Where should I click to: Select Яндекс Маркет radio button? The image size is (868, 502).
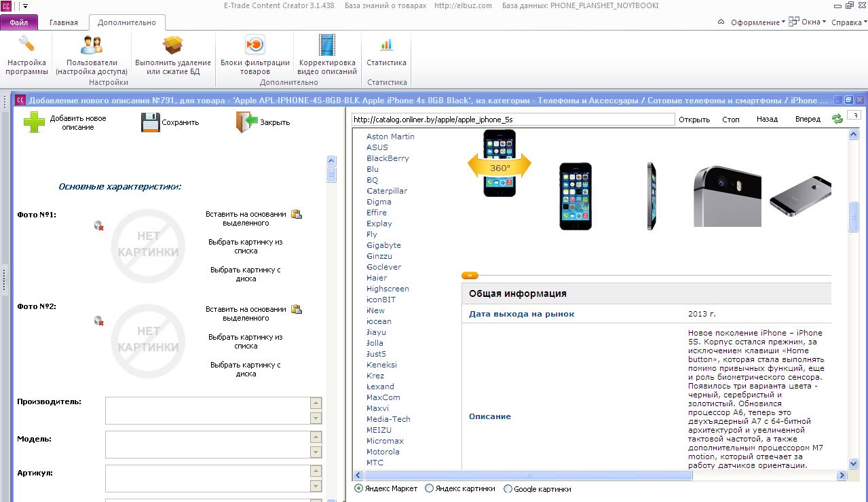point(359,488)
